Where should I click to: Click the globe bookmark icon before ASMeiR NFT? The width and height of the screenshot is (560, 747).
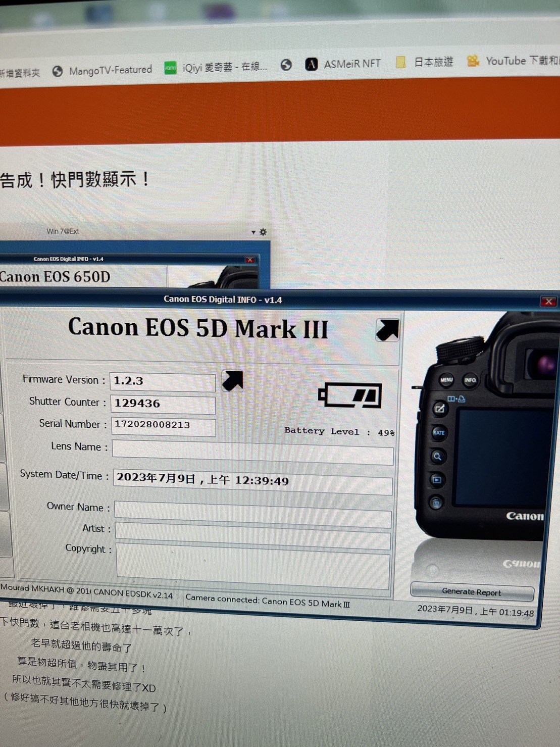coord(286,65)
